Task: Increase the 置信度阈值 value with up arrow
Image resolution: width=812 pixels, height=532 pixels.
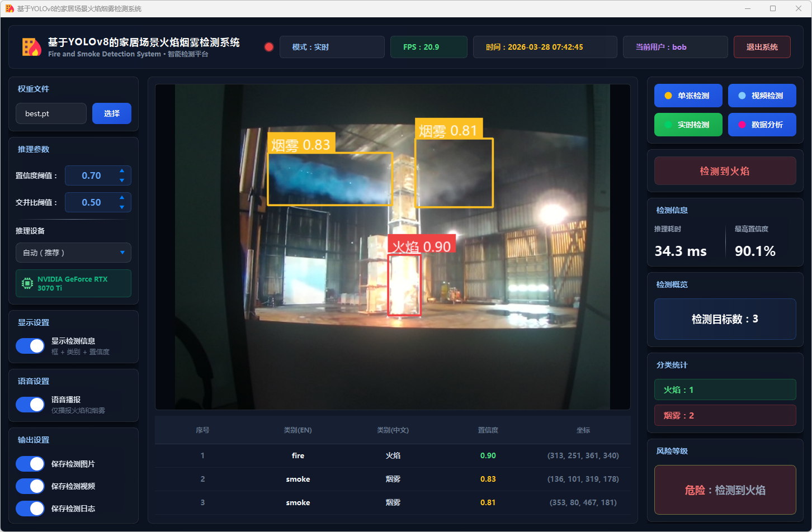Action: coord(122,171)
